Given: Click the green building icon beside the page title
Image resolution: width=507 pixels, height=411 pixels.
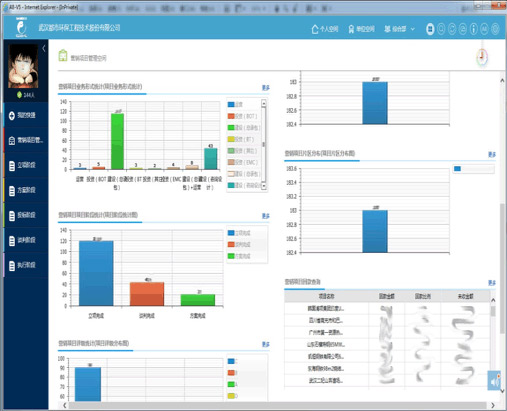Looking at the screenshot, I should tap(63, 55).
